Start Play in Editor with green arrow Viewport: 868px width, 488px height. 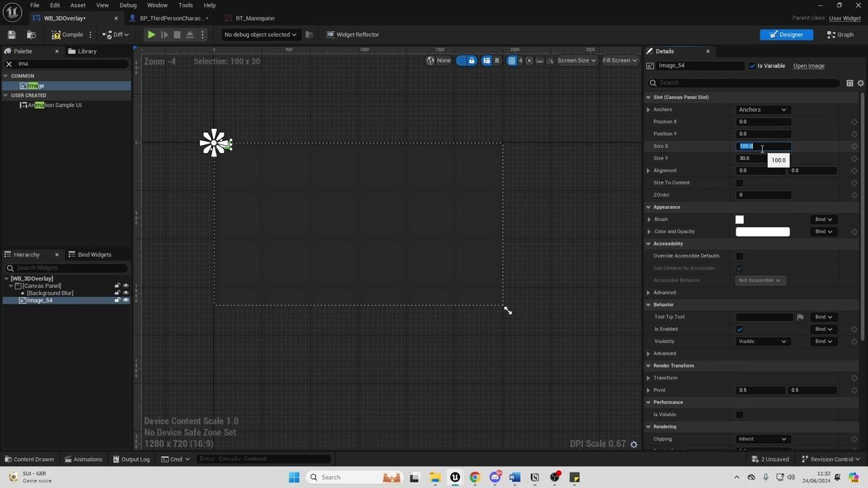[x=151, y=35]
